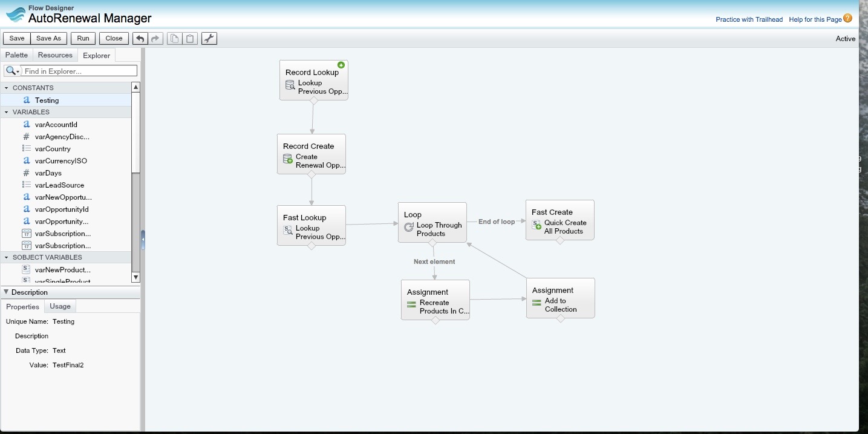
Task: Click the text icon beside varCurrencyISO
Action: (26, 161)
